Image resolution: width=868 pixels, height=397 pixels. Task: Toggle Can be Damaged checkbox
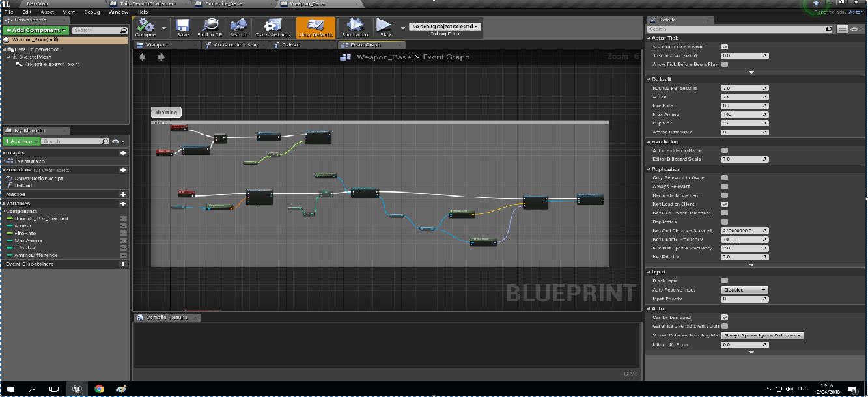[x=725, y=318]
